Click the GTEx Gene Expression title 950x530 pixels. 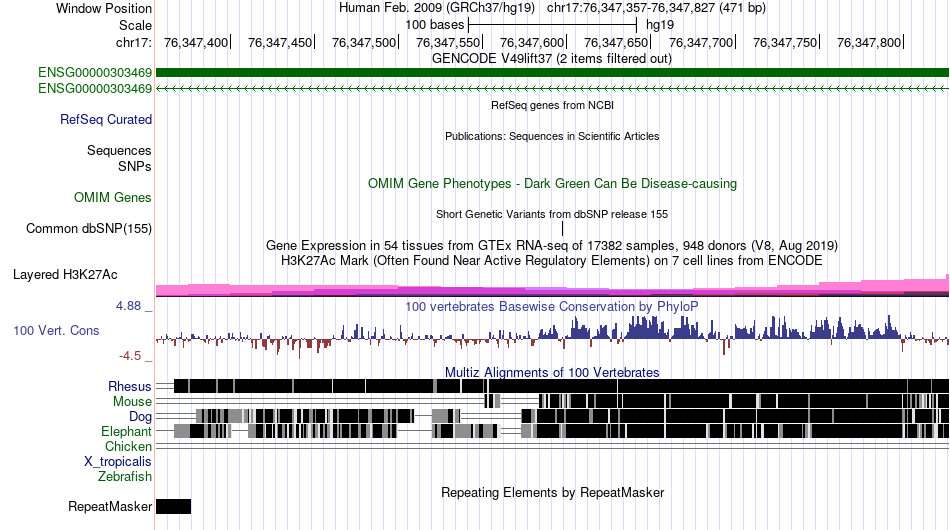click(552, 246)
